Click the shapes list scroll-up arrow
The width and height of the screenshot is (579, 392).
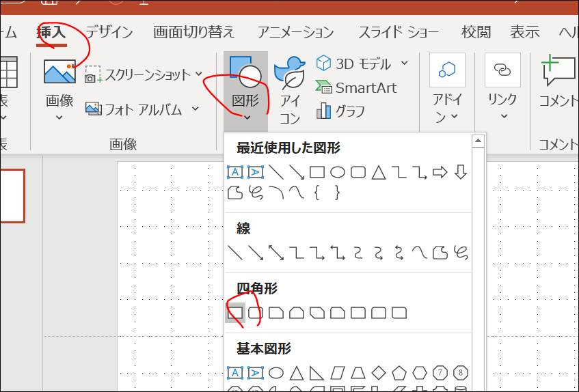478,141
